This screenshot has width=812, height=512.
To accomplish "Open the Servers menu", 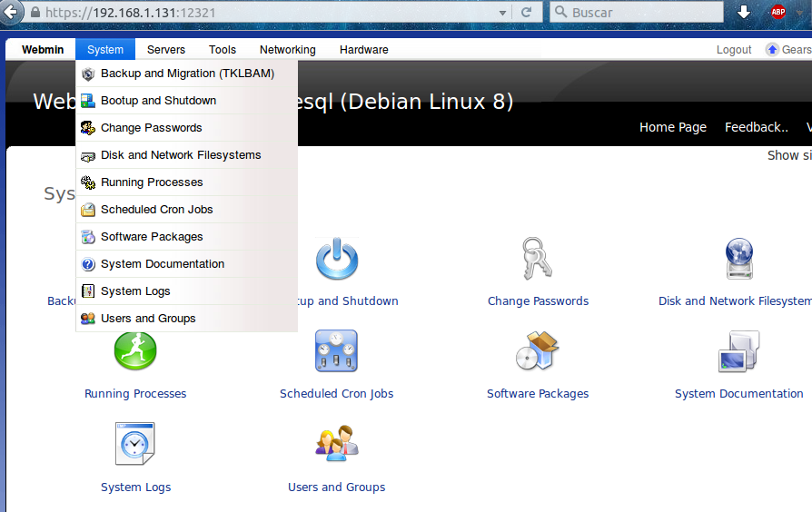I will (165, 50).
